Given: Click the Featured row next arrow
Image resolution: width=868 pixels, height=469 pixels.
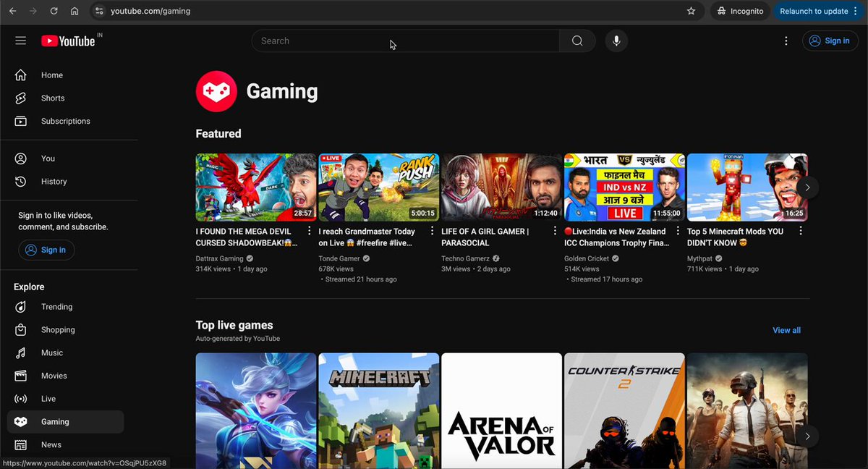Looking at the screenshot, I should click(x=807, y=187).
